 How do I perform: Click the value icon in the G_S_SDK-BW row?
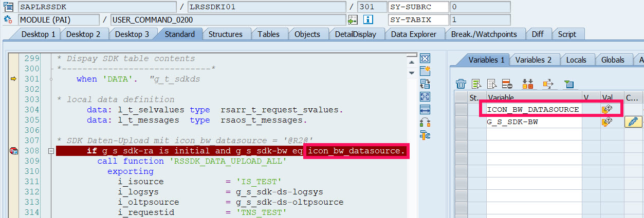coord(607,122)
